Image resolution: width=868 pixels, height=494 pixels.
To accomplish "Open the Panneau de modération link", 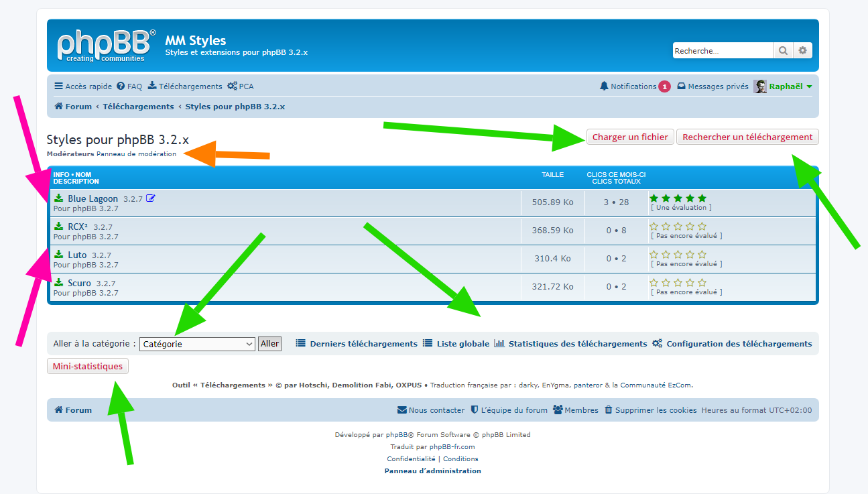I will click(136, 154).
